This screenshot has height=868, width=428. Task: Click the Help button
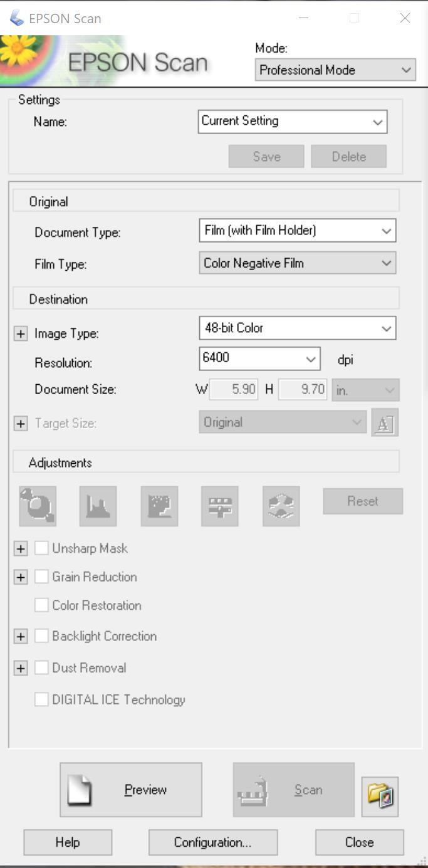click(68, 842)
